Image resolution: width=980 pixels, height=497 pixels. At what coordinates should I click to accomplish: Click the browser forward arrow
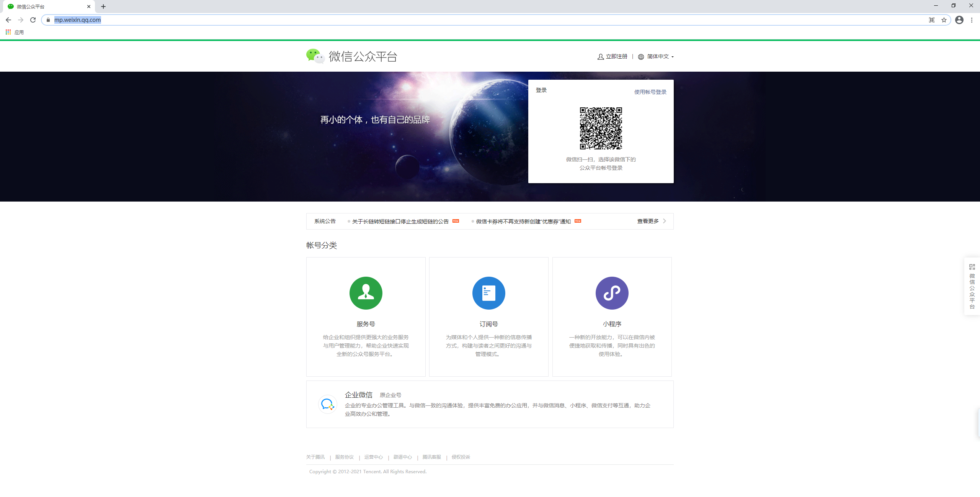[21, 20]
